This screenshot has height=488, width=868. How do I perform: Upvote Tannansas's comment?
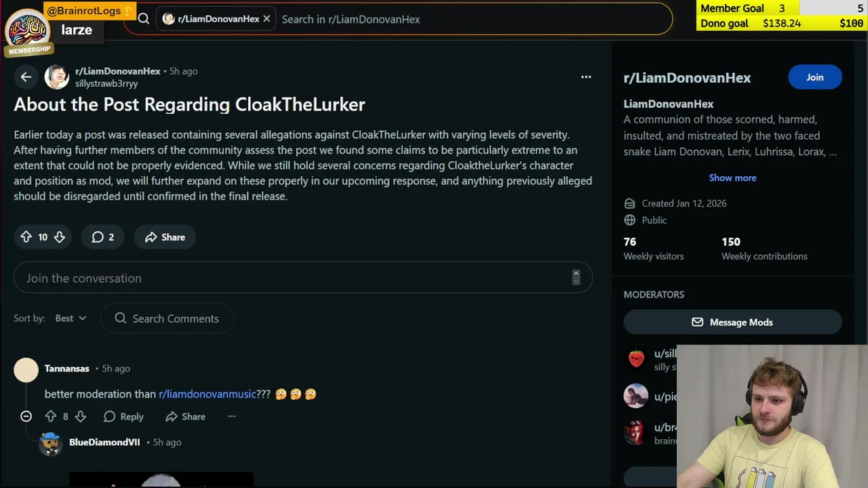51,417
